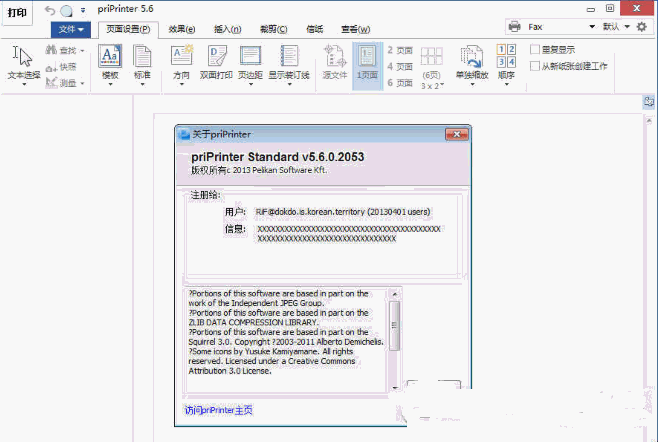Click the main preview scroll-up arrow
The height and width of the screenshot is (442, 658).
click(x=649, y=120)
